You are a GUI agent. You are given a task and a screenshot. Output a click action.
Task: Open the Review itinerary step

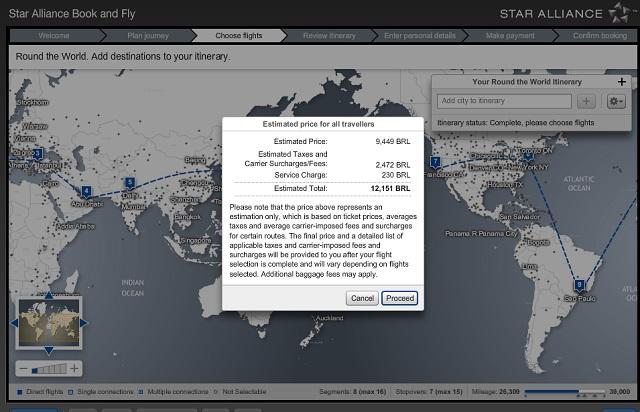pyautogui.click(x=329, y=36)
